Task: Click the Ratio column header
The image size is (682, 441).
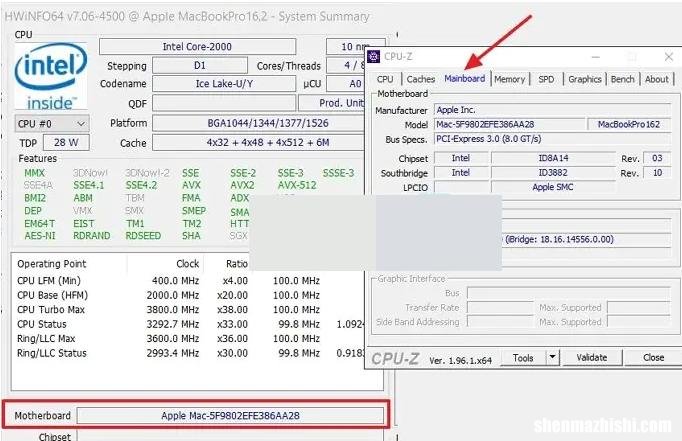Action: (237, 264)
